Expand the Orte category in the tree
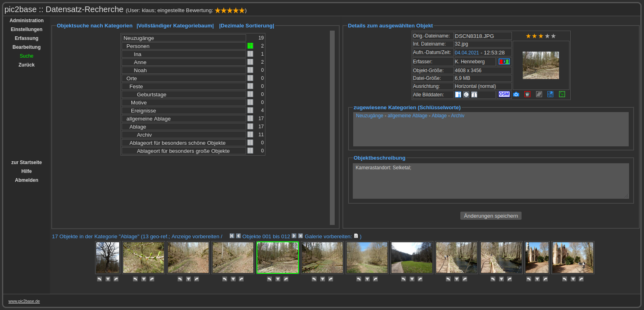 pyautogui.click(x=132, y=78)
